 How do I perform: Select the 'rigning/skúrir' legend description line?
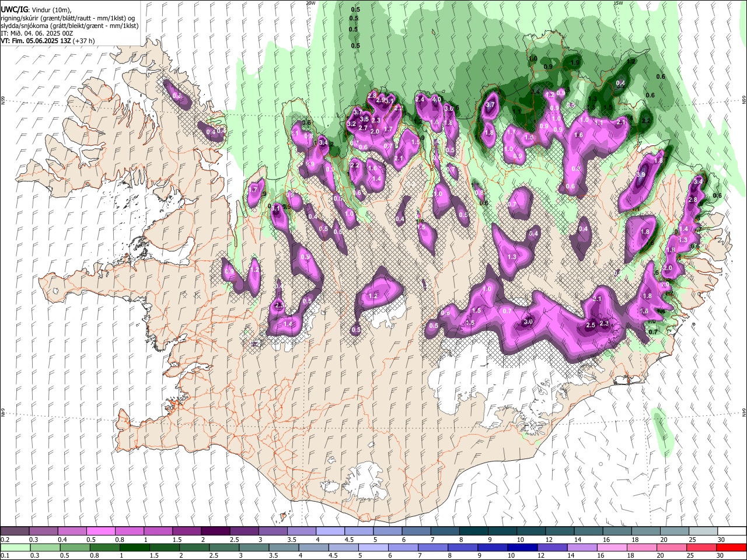click(x=68, y=17)
